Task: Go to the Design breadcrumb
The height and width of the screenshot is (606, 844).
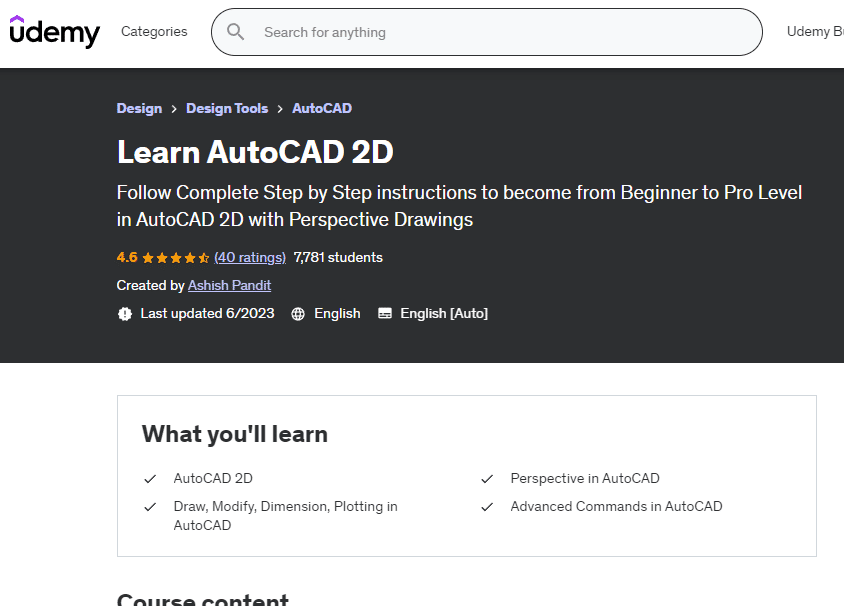Action: (139, 109)
